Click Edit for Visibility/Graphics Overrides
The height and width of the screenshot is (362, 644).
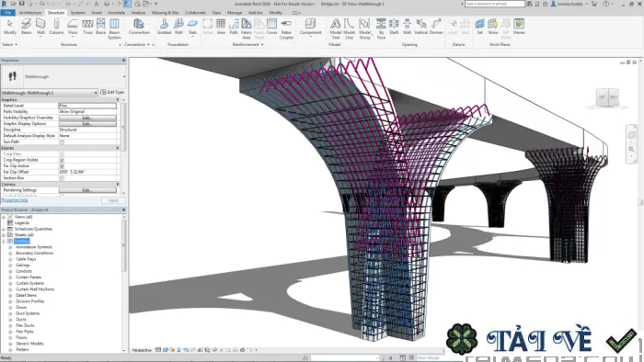click(87, 118)
